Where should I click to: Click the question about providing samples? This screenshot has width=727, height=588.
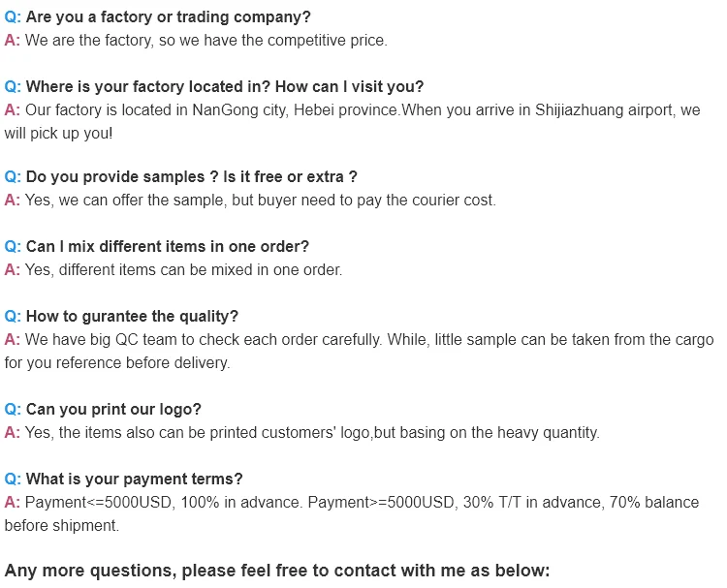pyautogui.click(x=191, y=176)
